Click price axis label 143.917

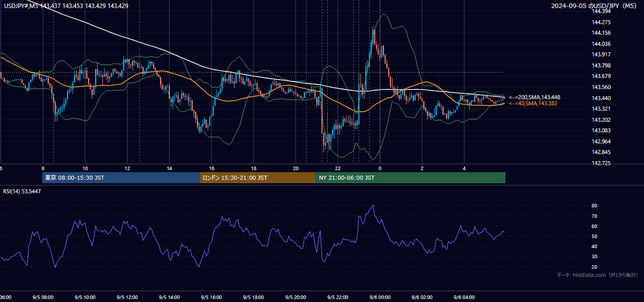click(x=602, y=54)
